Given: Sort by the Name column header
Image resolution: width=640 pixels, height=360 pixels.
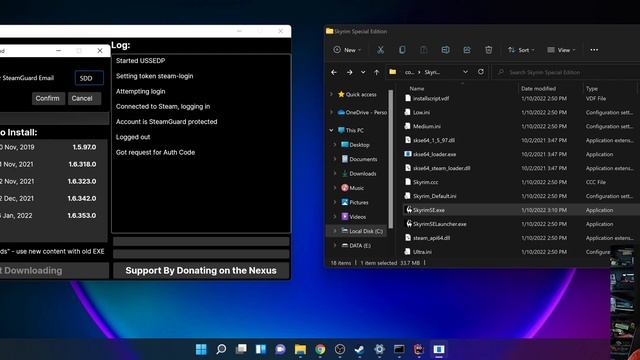Looking at the screenshot, I should coord(417,88).
